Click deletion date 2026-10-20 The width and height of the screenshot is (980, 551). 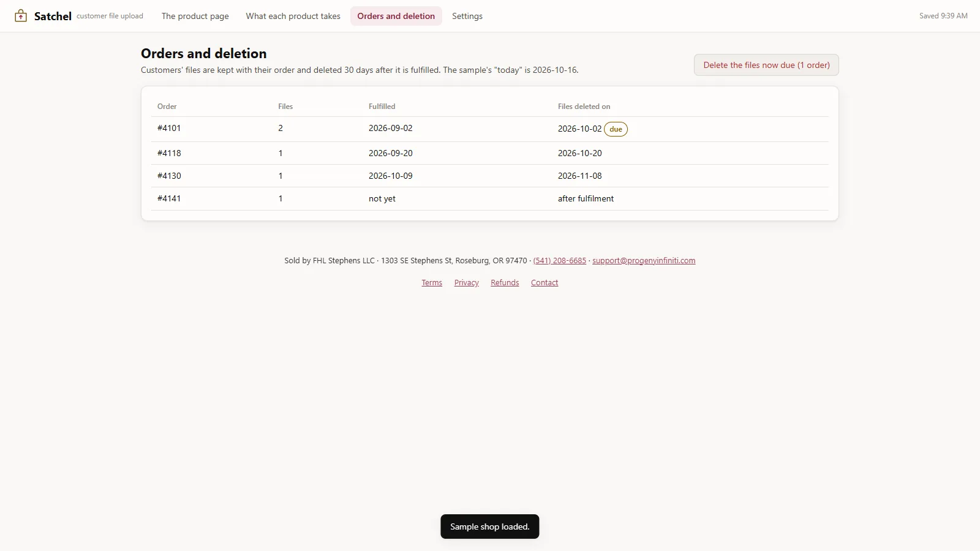[x=580, y=153]
